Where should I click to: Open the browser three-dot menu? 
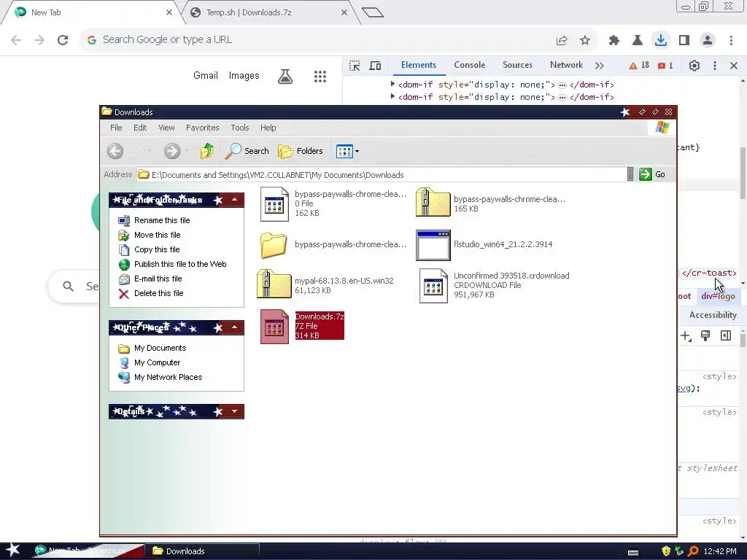[x=731, y=40]
